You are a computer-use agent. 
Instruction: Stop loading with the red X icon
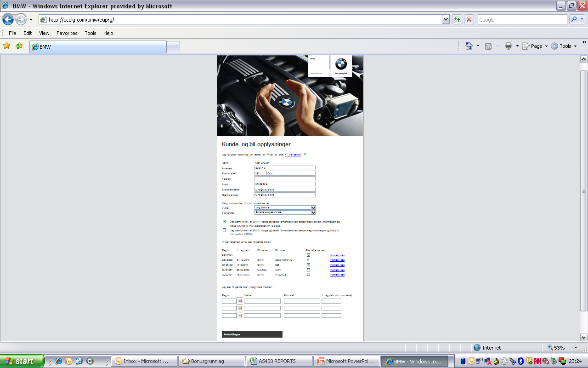point(469,19)
